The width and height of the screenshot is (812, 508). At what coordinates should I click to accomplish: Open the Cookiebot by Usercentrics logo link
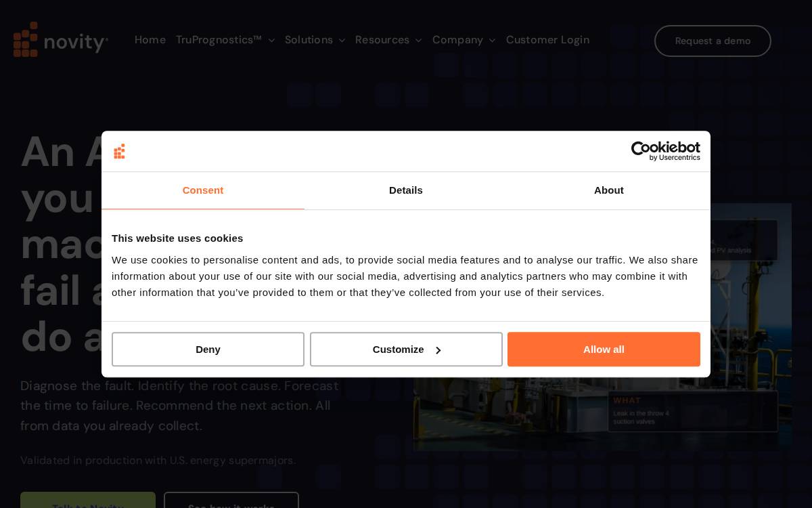coord(665,151)
